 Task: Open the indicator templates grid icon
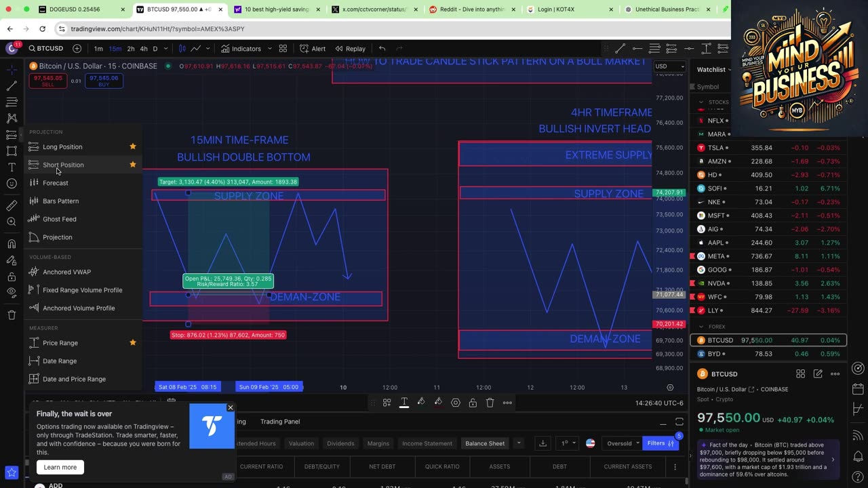283,49
